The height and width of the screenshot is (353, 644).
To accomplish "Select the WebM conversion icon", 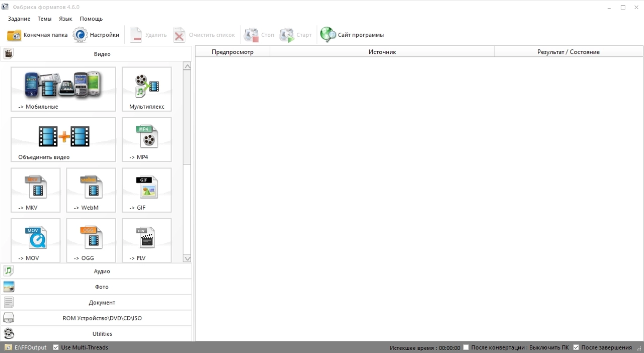I will pos(91,190).
